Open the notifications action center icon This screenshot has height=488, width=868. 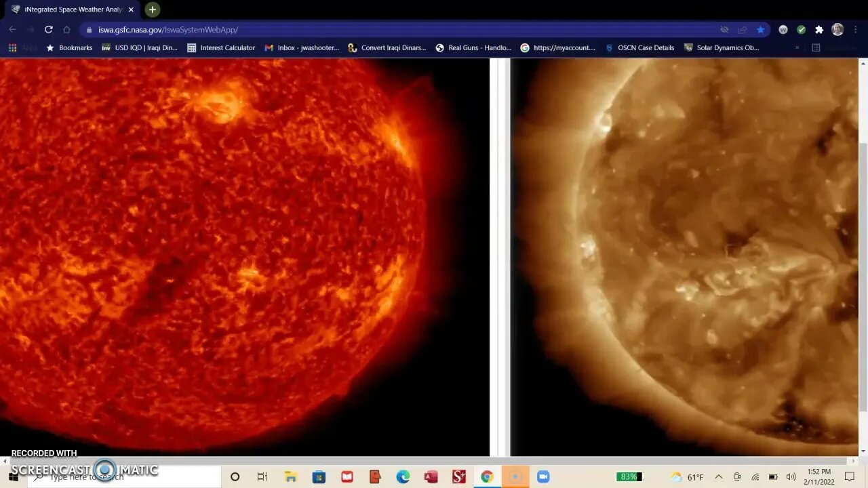tap(850, 477)
